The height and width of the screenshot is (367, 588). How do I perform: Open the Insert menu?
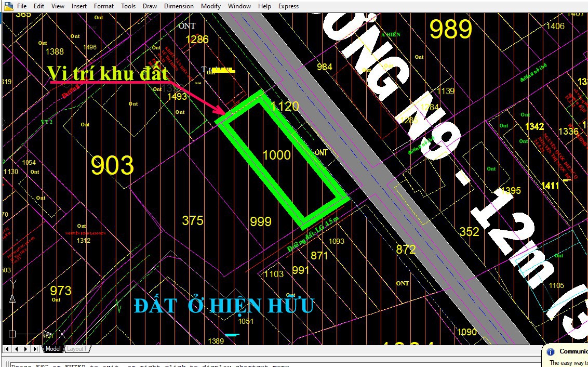tap(79, 6)
